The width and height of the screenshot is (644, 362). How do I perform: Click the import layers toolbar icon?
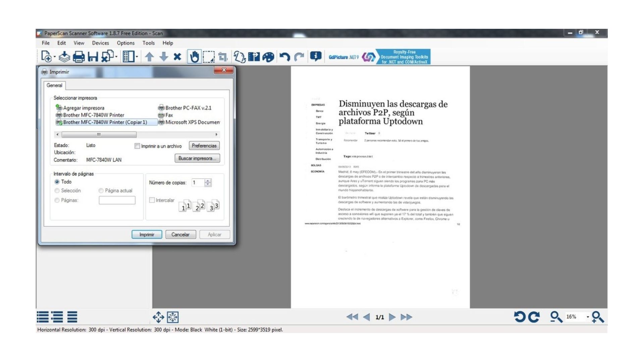64,57
